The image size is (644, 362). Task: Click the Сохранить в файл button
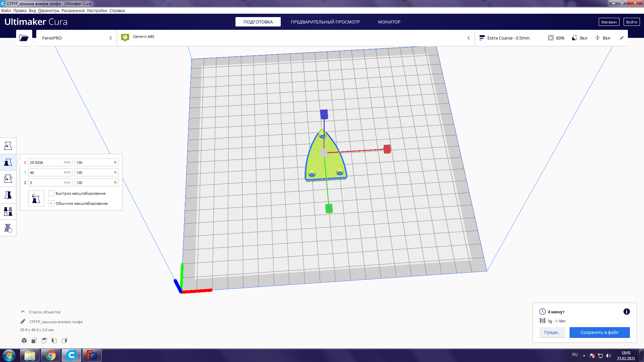pyautogui.click(x=599, y=333)
